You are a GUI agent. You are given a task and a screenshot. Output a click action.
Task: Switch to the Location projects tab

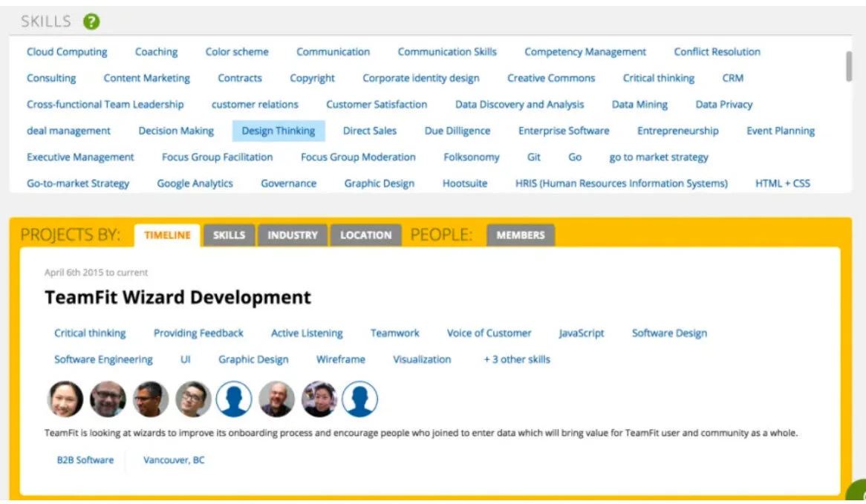[365, 235]
